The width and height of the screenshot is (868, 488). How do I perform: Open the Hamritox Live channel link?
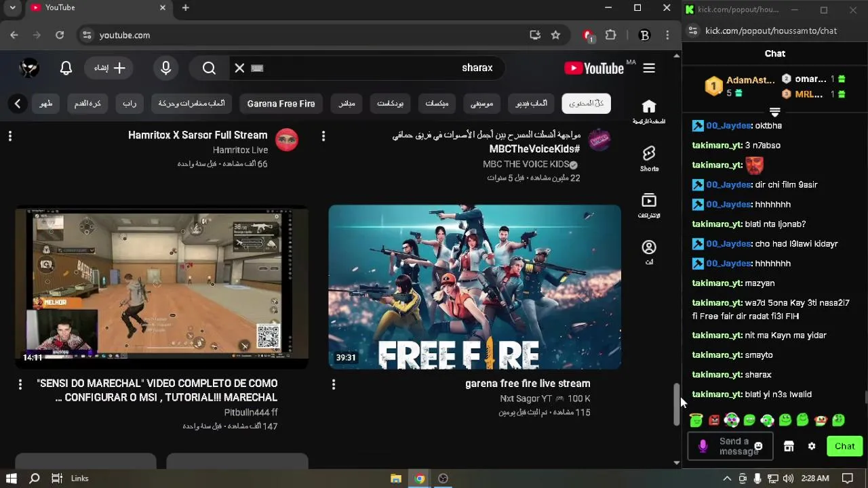pyautogui.click(x=240, y=150)
